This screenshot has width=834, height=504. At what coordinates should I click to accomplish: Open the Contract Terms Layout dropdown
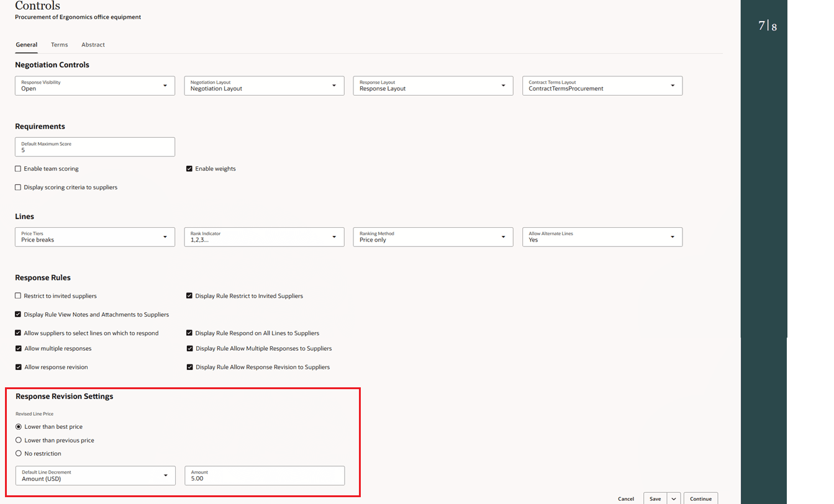[672, 85]
